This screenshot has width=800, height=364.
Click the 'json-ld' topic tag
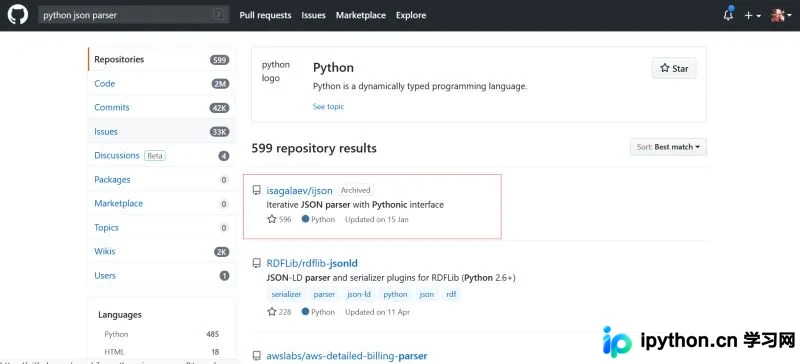[359, 295]
